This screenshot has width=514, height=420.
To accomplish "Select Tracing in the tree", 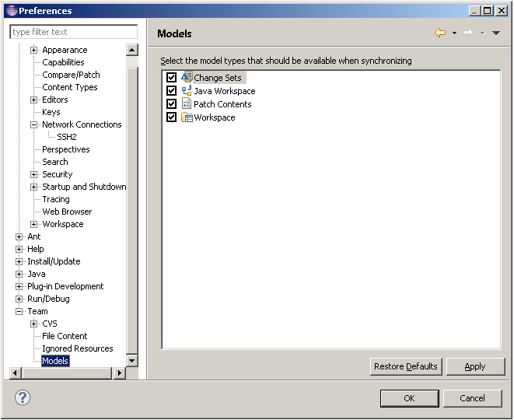I will coord(56,199).
